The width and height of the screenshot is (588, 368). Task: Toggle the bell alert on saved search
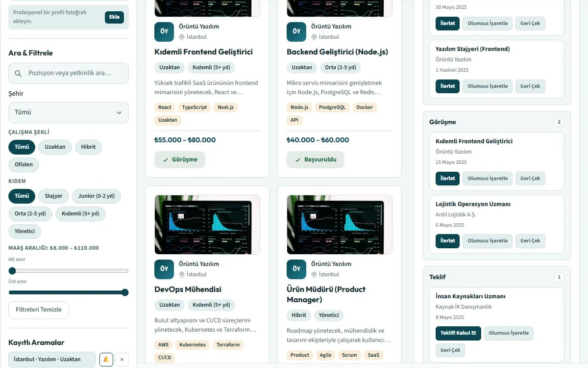pyautogui.click(x=106, y=359)
